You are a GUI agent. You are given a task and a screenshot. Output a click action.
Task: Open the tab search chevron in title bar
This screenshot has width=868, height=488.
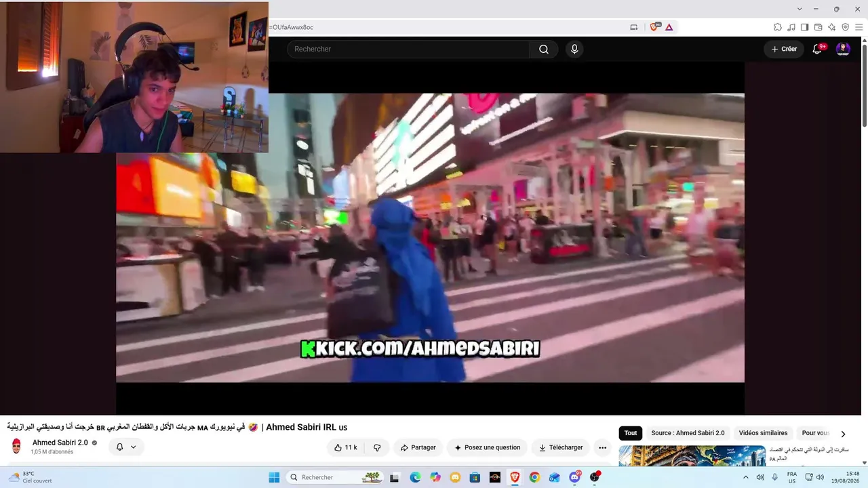pyautogui.click(x=800, y=9)
